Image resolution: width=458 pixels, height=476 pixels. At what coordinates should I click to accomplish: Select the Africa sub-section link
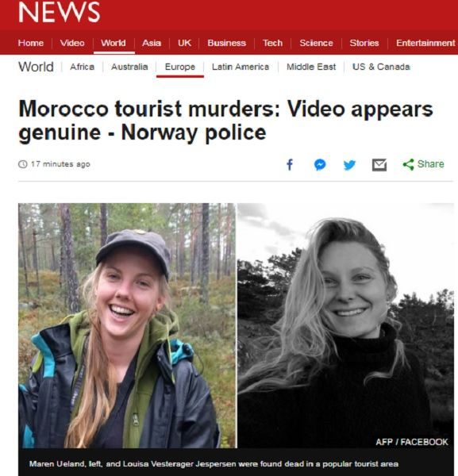(x=83, y=67)
